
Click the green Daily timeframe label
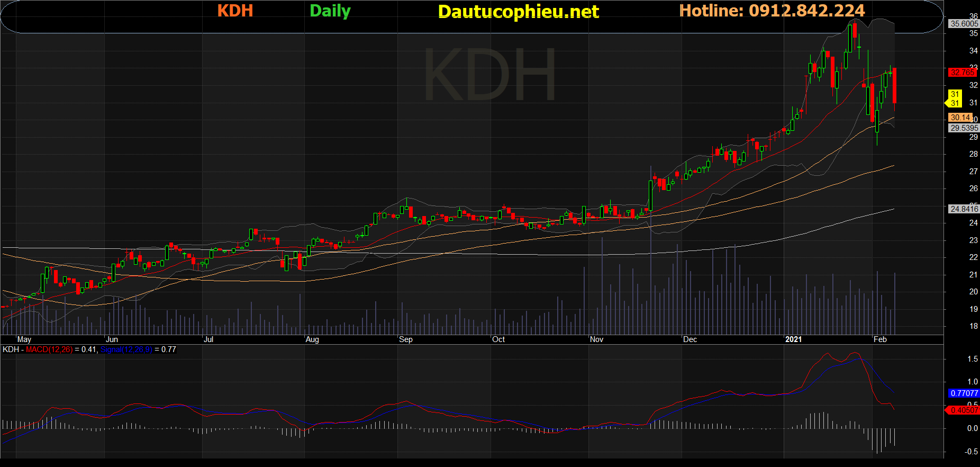[330, 11]
